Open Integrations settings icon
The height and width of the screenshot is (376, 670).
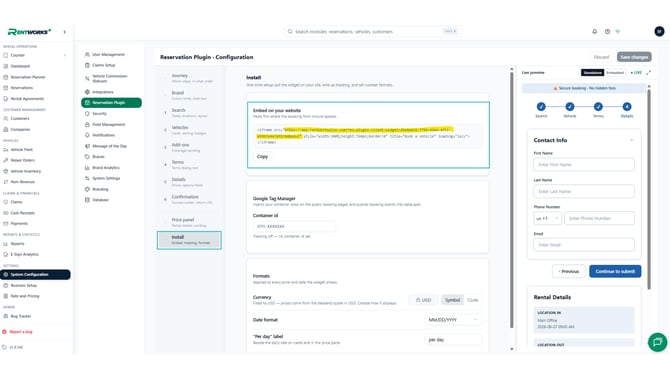tap(87, 92)
